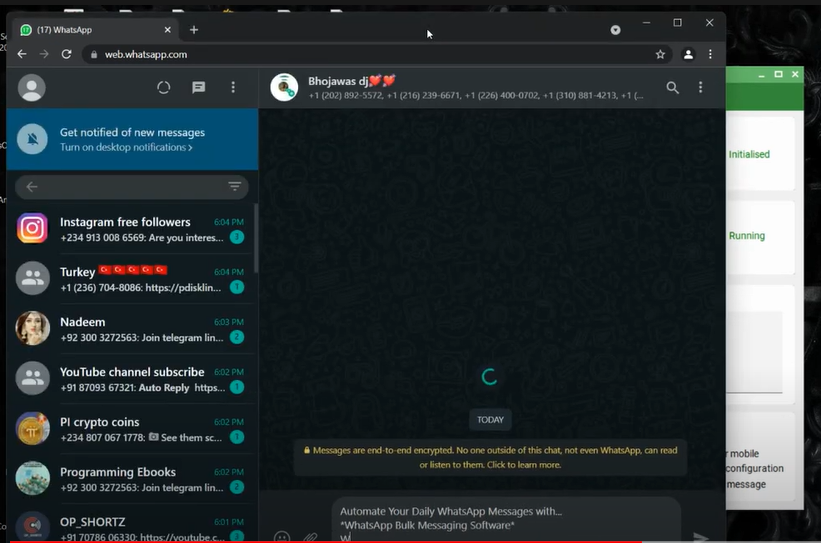
Task: Click the encryption notice to learn more
Action: (490, 458)
